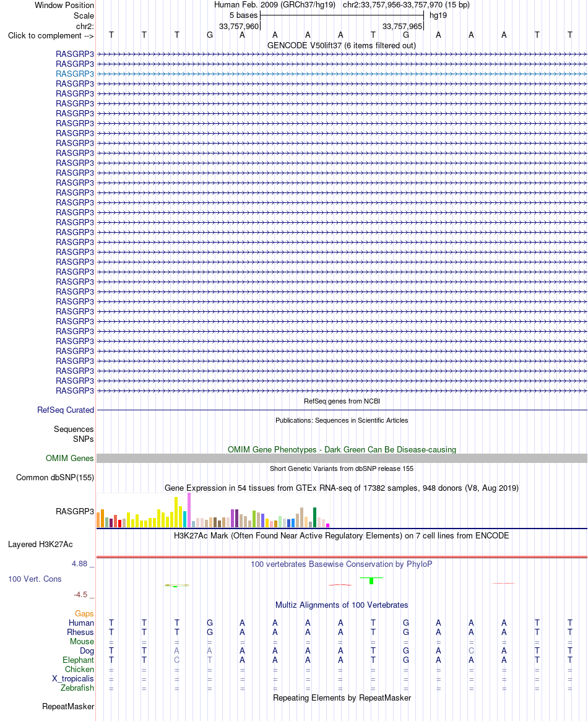Select the Human species label
588x721 pixels.
pyautogui.click(x=81, y=623)
